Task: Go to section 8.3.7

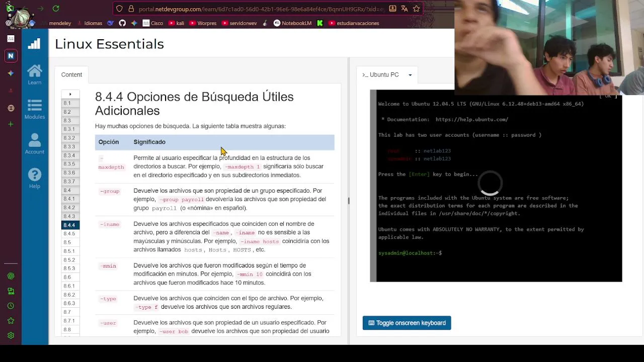Action: [x=70, y=182]
